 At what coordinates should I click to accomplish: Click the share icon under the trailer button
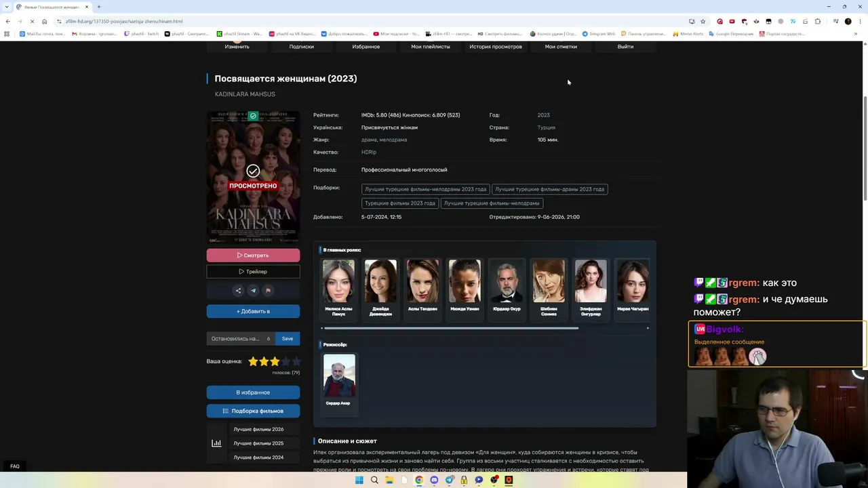[238, 291]
